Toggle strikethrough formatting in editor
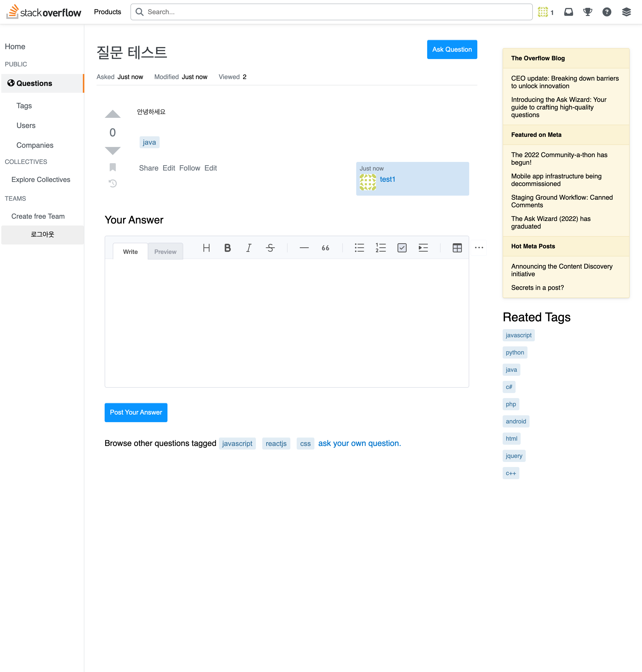This screenshot has height=672, width=642. click(270, 248)
